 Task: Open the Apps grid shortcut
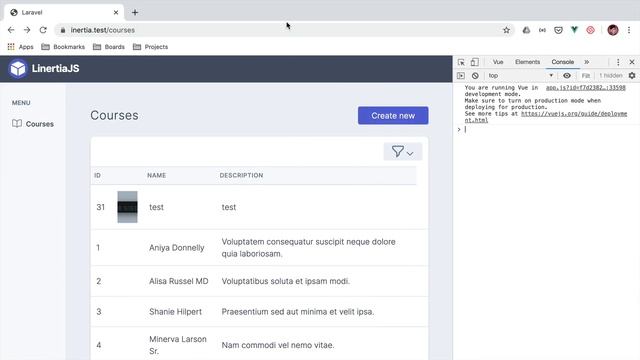(20, 47)
